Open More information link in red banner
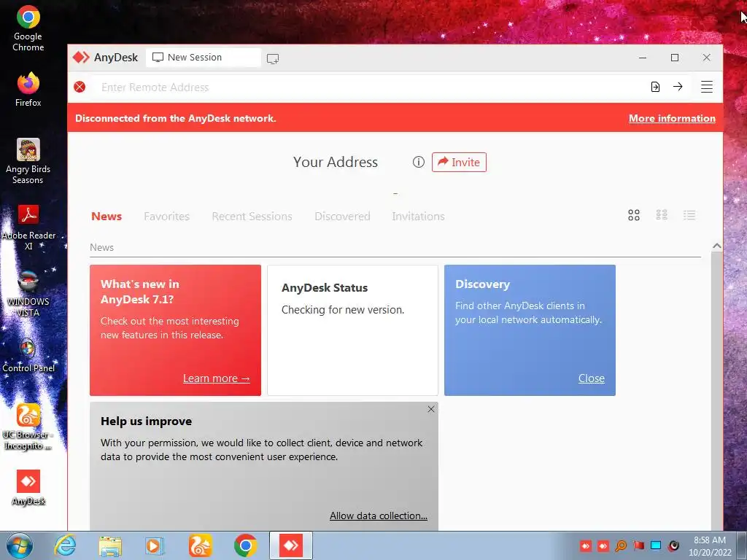 (672, 118)
